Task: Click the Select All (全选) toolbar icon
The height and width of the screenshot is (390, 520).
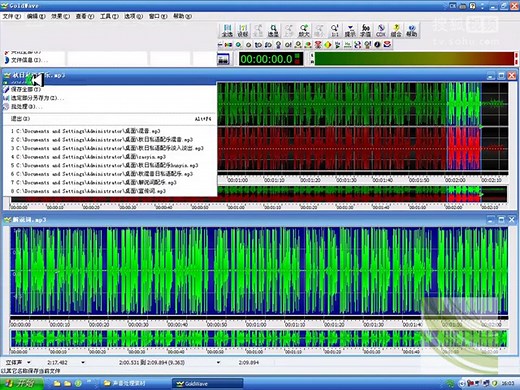Action: click(x=227, y=31)
